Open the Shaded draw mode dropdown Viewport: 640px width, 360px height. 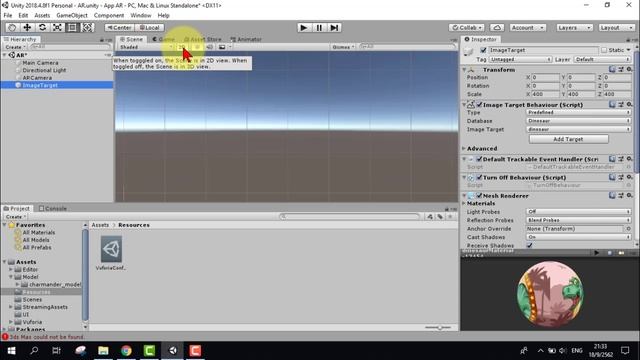[x=146, y=47]
